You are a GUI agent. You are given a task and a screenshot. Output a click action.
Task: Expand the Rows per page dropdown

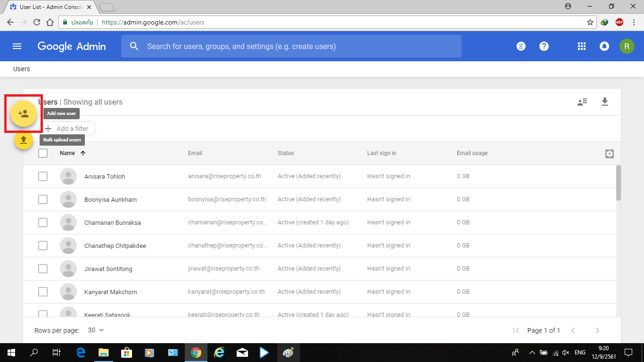point(96,330)
